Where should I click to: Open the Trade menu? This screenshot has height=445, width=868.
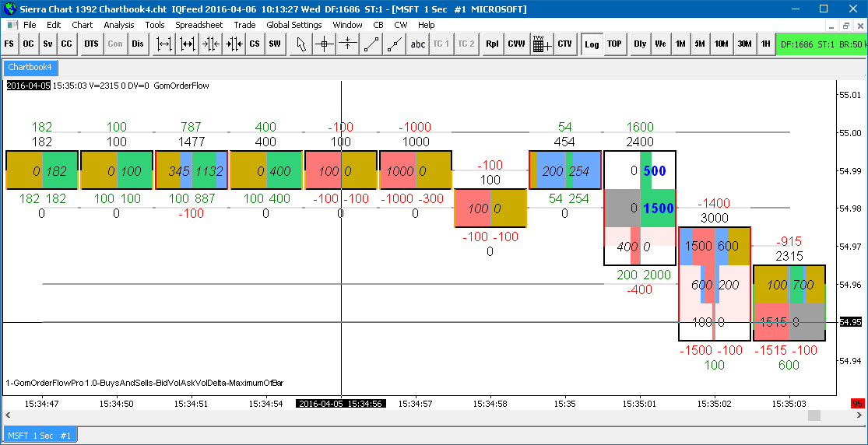pyautogui.click(x=244, y=25)
